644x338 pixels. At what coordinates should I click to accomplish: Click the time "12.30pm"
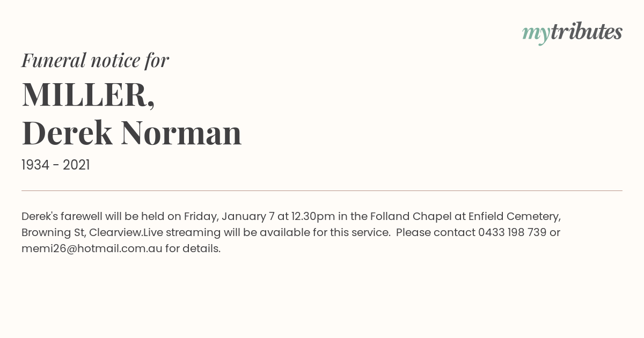tap(313, 216)
